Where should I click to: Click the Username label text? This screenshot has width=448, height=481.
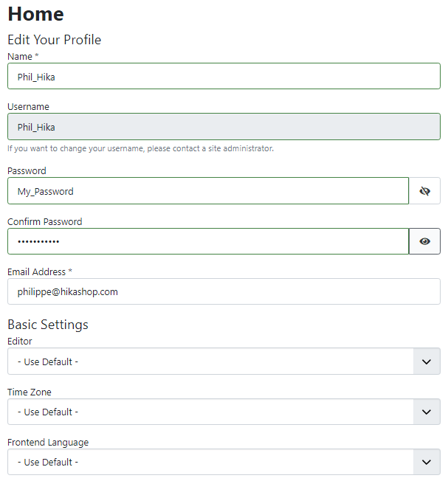[x=28, y=107]
